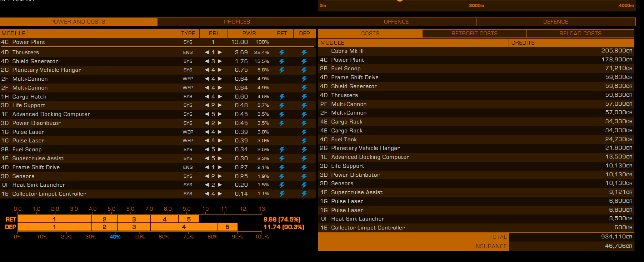The image size is (644, 262).
Task: Toggle Advanced Docking Computer retracted icon
Action: coord(282,114)
